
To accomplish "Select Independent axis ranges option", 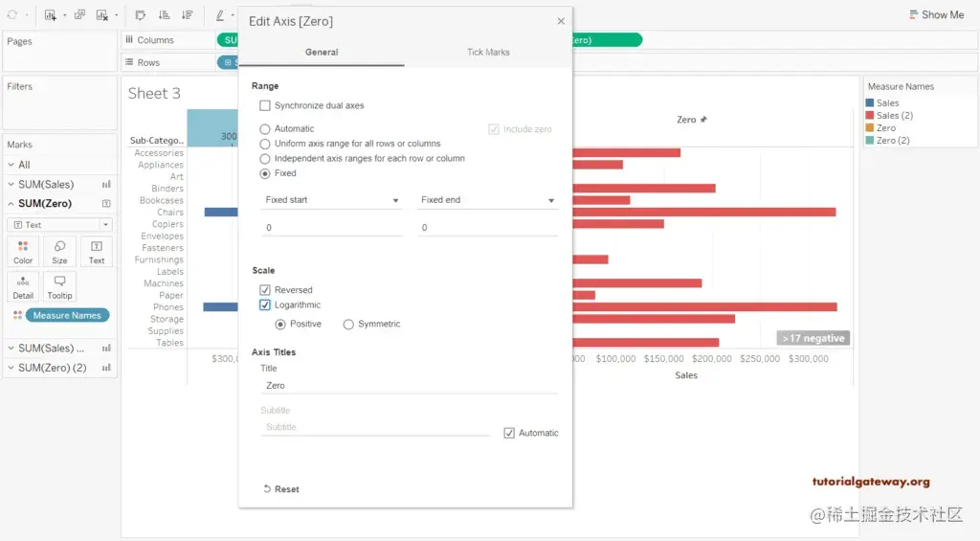I will point(265,159).
